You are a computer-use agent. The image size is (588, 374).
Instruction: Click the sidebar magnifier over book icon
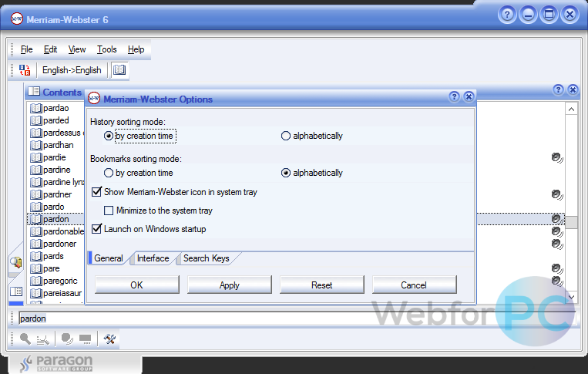point(15,262)
